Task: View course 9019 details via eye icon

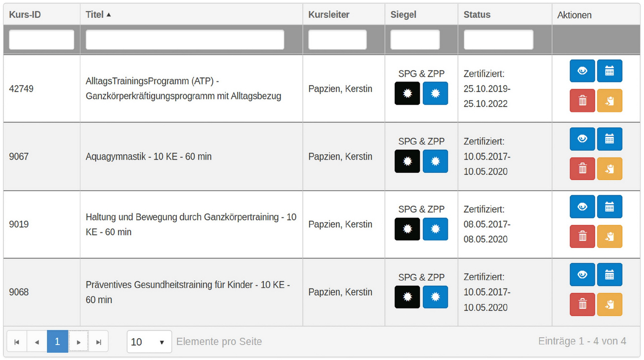Action: (582, 207)
